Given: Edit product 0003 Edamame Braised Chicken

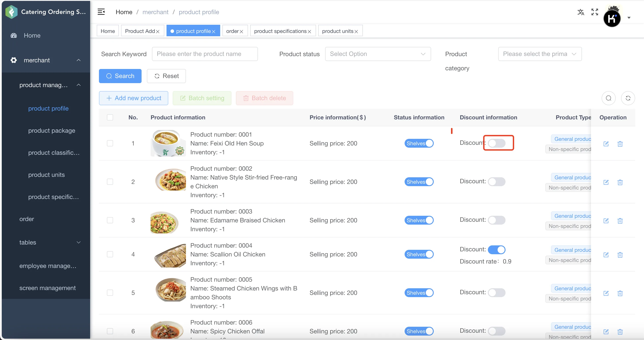Looking at the screenshot, I should tap(606, 221).
